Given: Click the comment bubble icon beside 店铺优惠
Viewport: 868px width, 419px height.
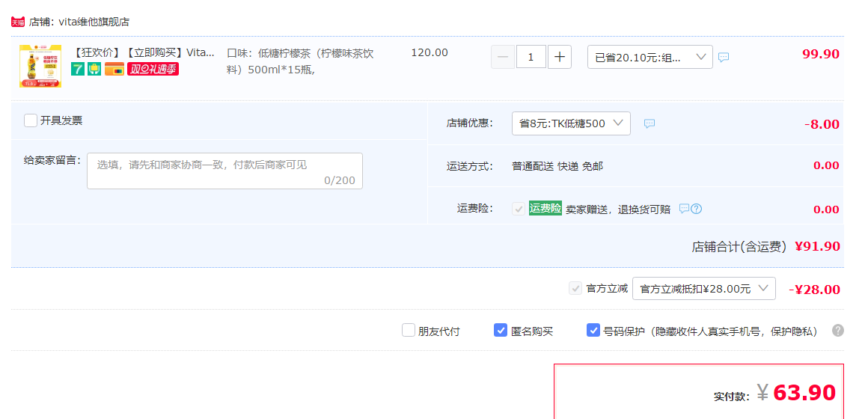Looking at the screenshot, I should 650,123.
